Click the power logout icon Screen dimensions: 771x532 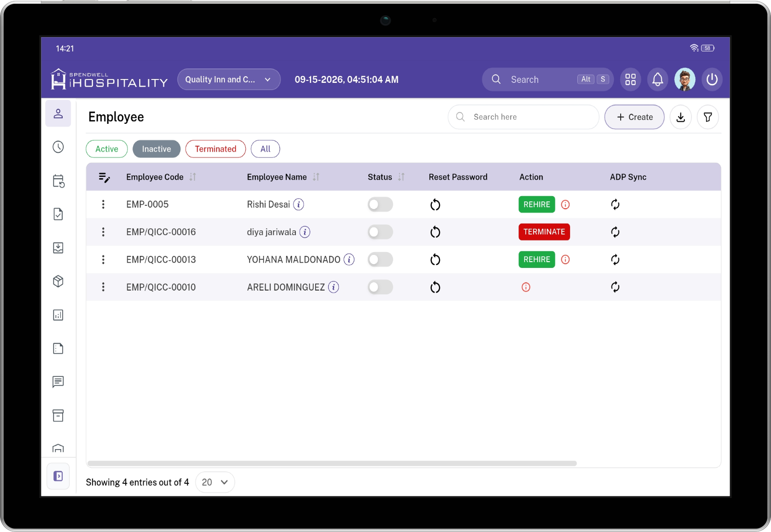click(712, 80)
